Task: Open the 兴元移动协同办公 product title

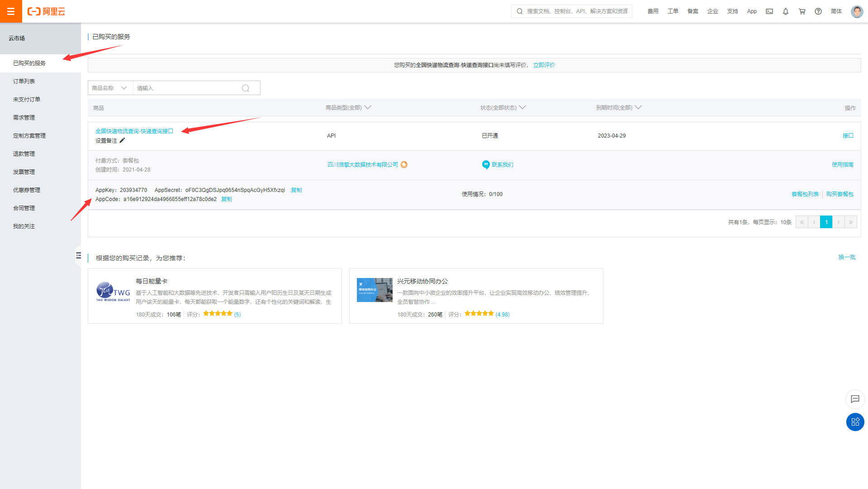Action: pos(422,281)
